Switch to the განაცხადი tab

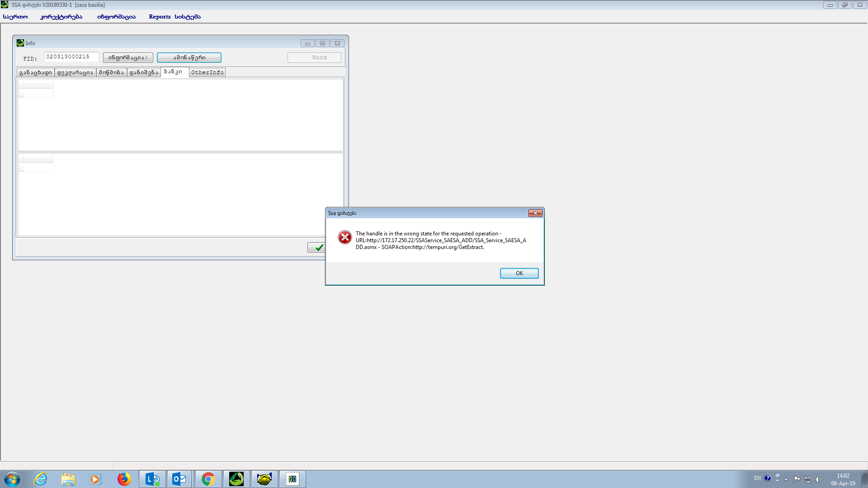click(x=36, y=72)
